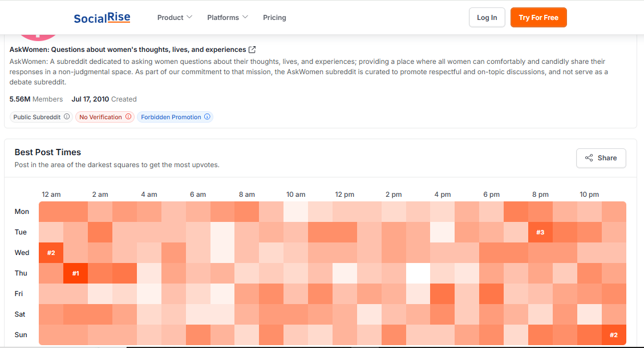
Task: Click the Try For Free button
Action: pyautogui.click(x=538, y=18)
